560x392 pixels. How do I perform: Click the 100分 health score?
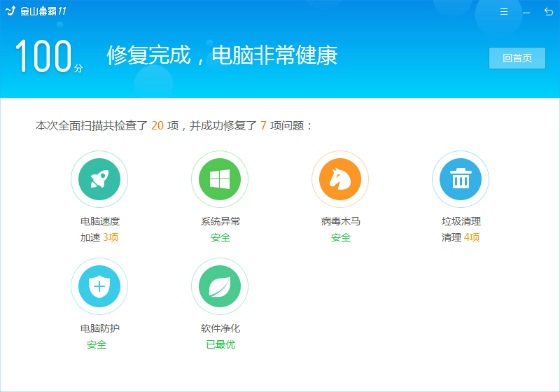(48, 57)
